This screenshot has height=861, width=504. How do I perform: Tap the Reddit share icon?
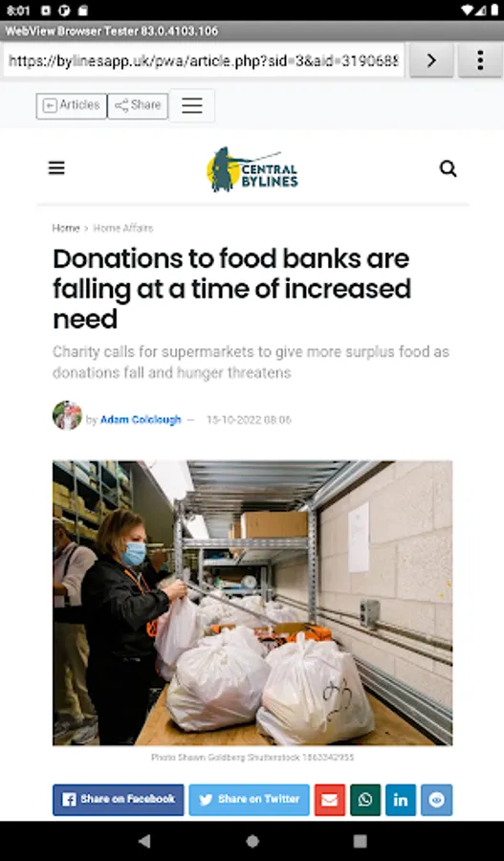point(436,800)
